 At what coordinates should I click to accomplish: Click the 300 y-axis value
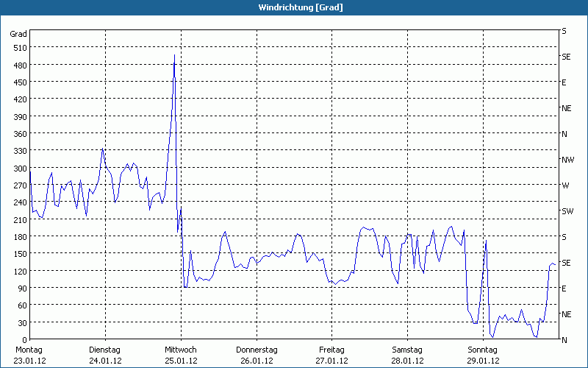(x=21, y=169)
